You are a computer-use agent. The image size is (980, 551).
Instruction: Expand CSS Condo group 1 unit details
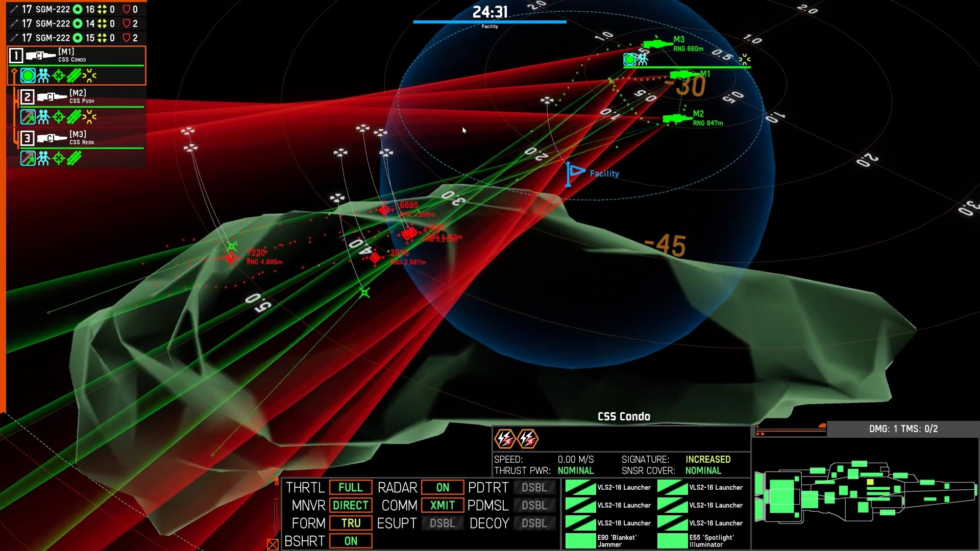point(15,55)
